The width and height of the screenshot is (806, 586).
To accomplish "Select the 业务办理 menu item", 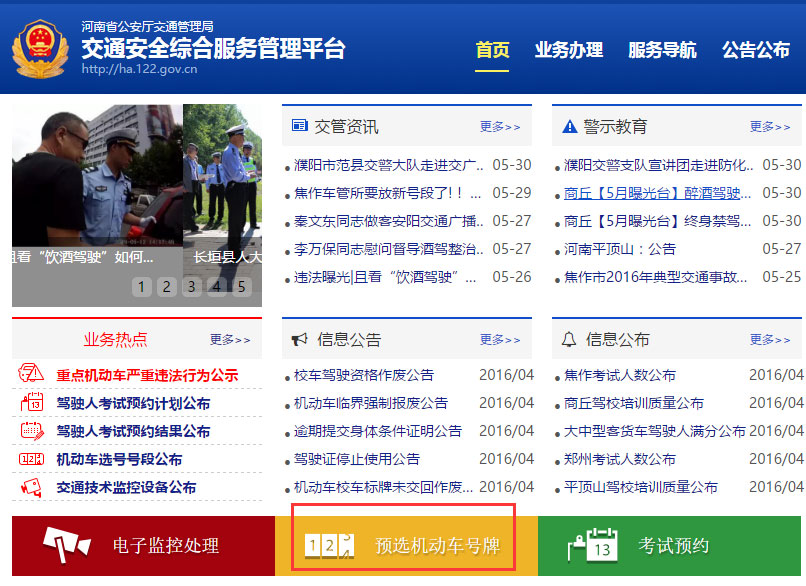I will [569, 47].
